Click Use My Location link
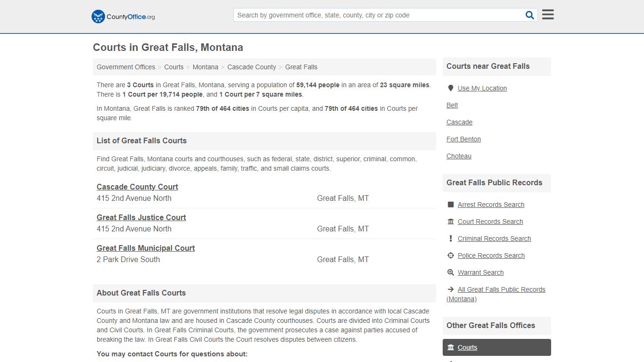 point(482,88)
